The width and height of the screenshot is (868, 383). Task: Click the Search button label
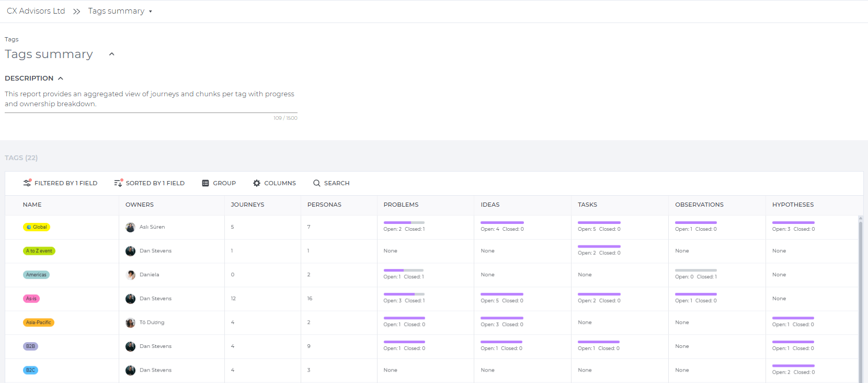(337, 183)
